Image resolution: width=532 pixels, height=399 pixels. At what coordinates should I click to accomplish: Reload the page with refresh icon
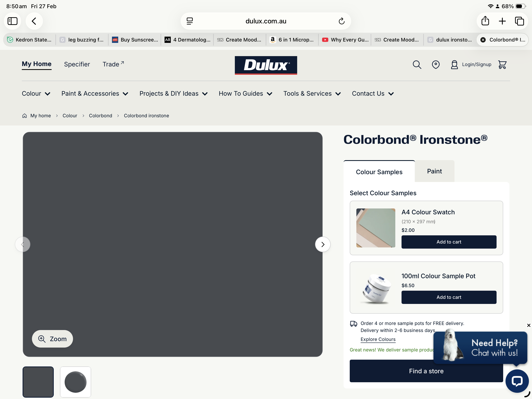[342, 21]
